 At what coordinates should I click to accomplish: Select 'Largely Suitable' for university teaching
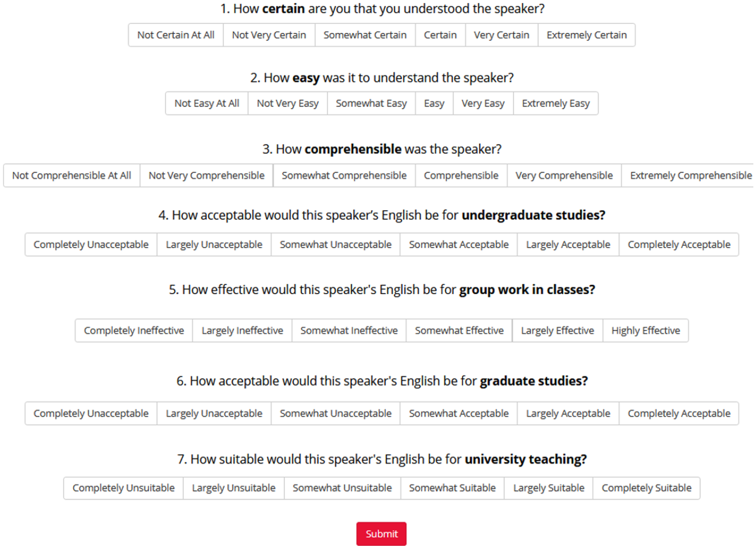[549, 488]
